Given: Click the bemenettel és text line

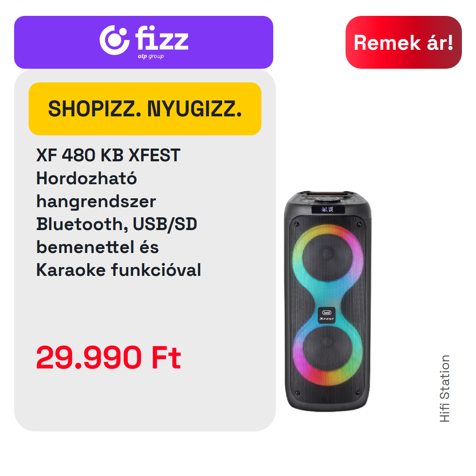Looking at the screenshot, I should 97,247.
